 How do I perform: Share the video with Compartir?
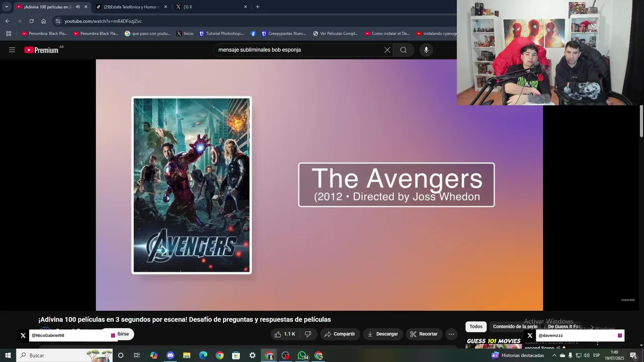tap(340, 334)
